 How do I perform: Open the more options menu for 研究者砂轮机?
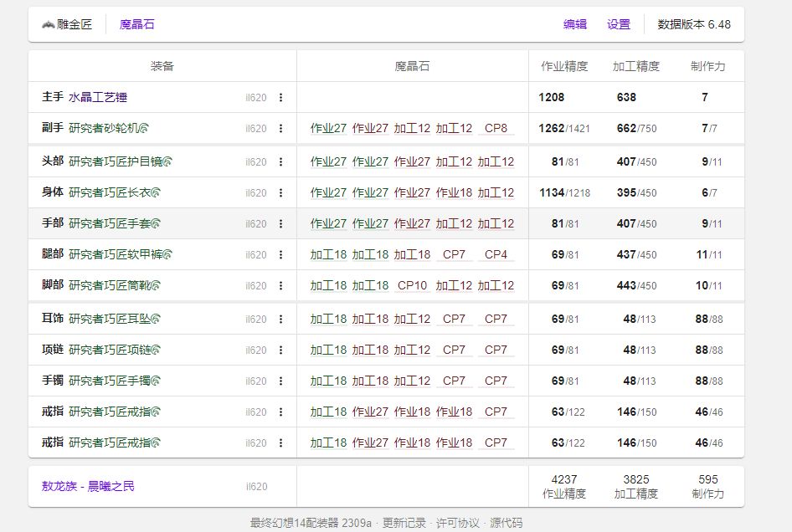pos(280,129)
